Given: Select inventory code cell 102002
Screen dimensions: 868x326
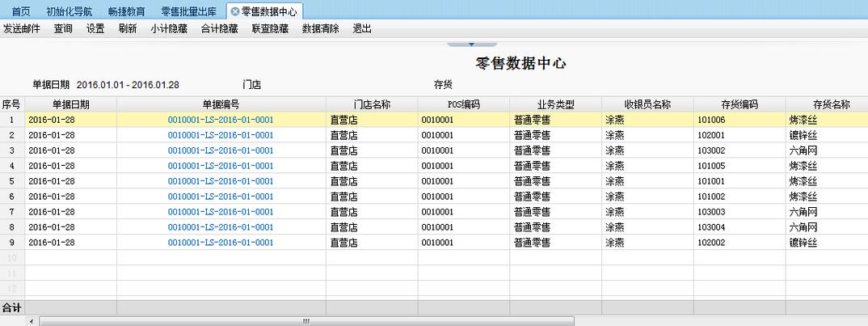Looking at the screenshot, I should click(739, 243).
